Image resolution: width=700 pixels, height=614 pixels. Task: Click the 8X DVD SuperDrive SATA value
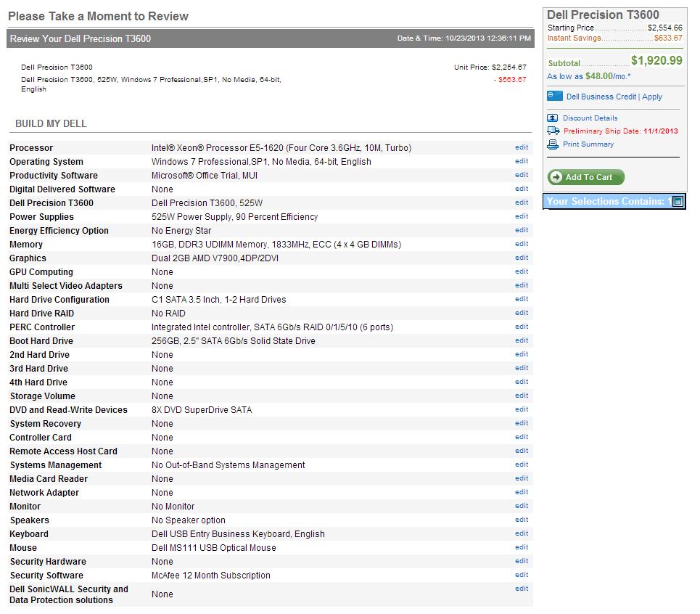pos(202,410)
